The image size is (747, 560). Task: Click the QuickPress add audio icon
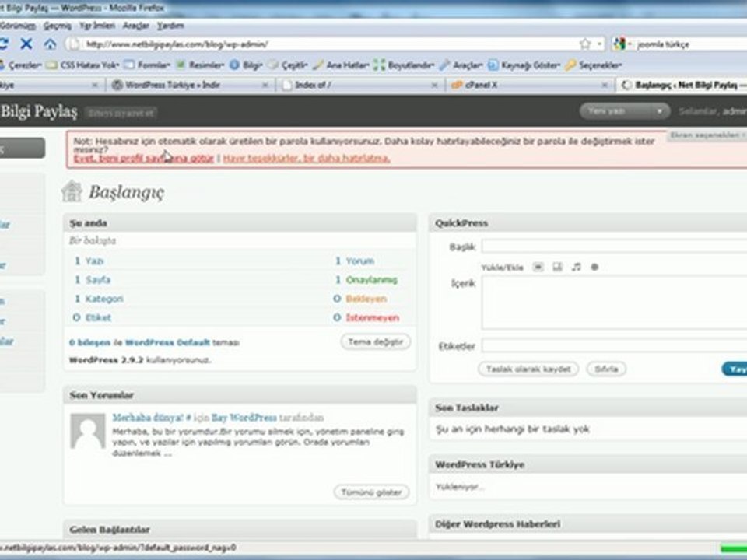pyautogui.click(x=577, y=267)
